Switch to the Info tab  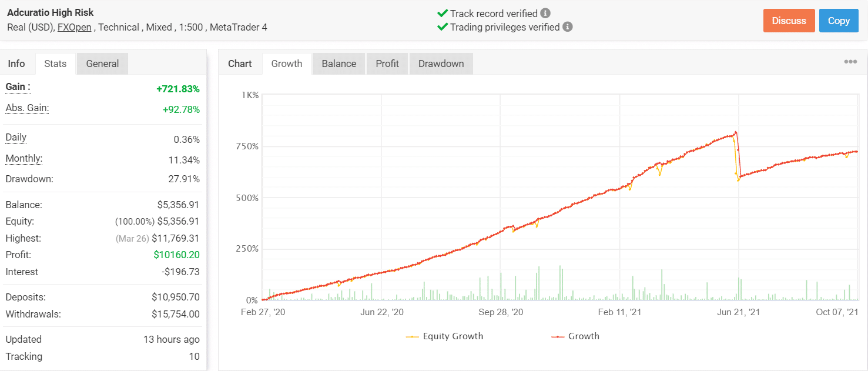[x=17, y=63]
